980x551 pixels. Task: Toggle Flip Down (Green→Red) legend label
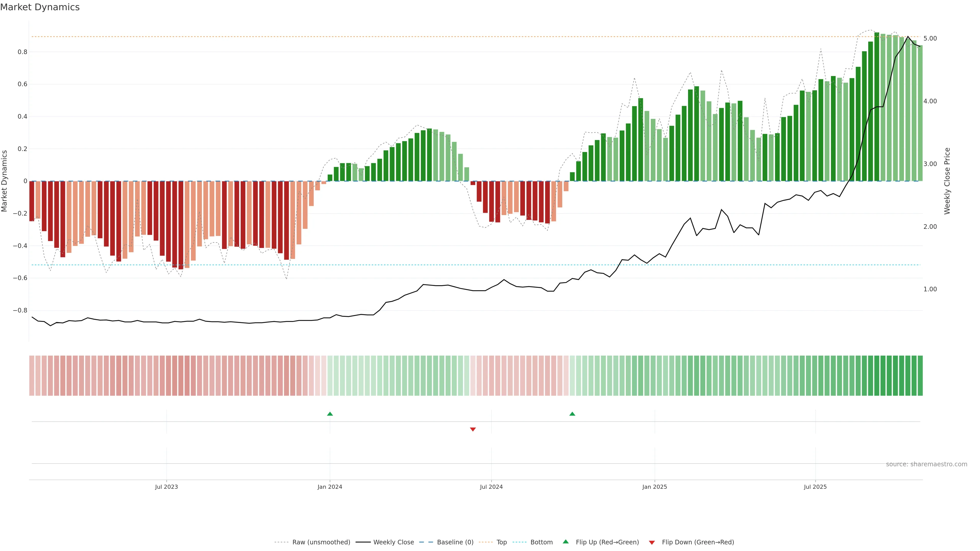point(698,542)
